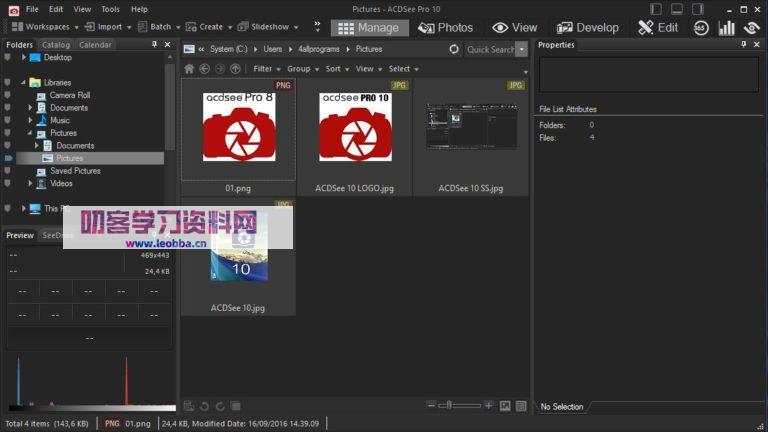
Task: Toggle Easy-Select marker beside Desktop
Action: click(x=7, y=57)
